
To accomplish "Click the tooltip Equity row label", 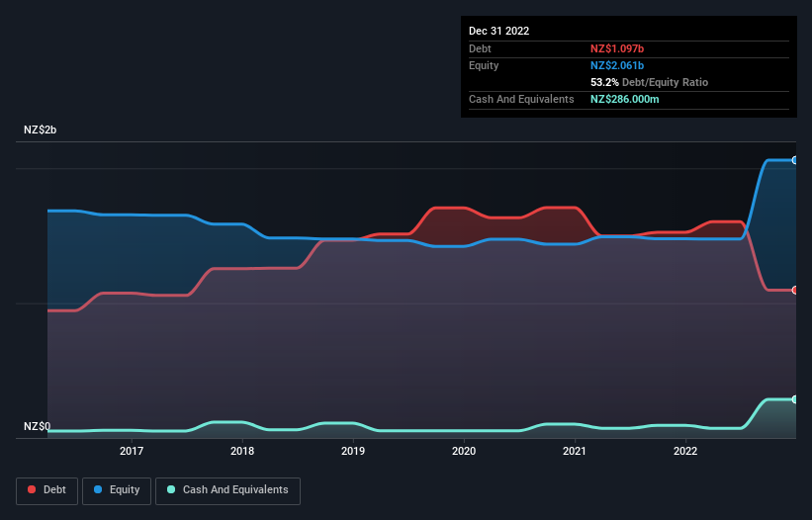I will (x=484, y=65).
